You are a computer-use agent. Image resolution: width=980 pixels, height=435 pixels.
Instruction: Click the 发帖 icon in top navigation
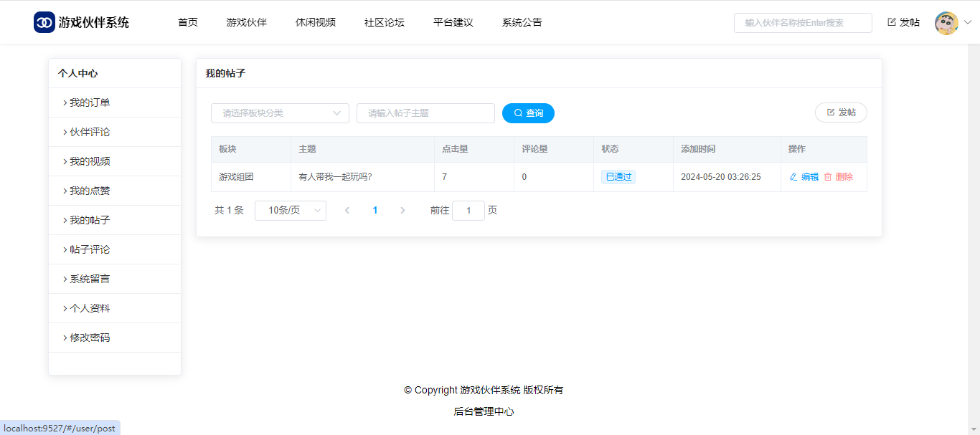point(892,22)
